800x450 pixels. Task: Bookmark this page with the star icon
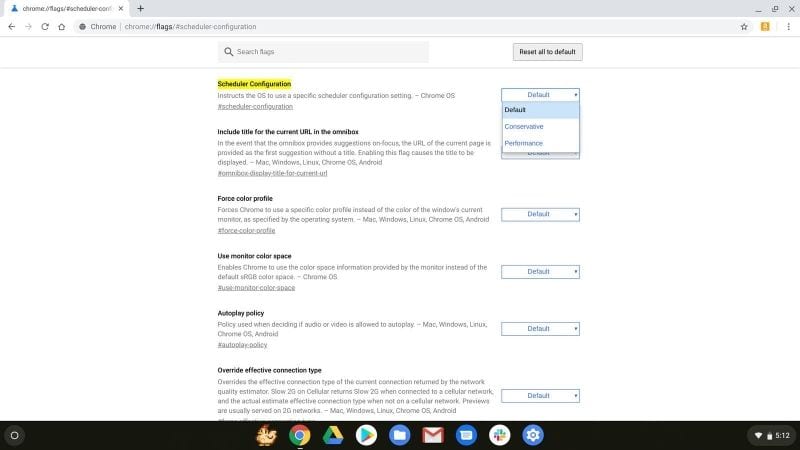click(744, 27)
